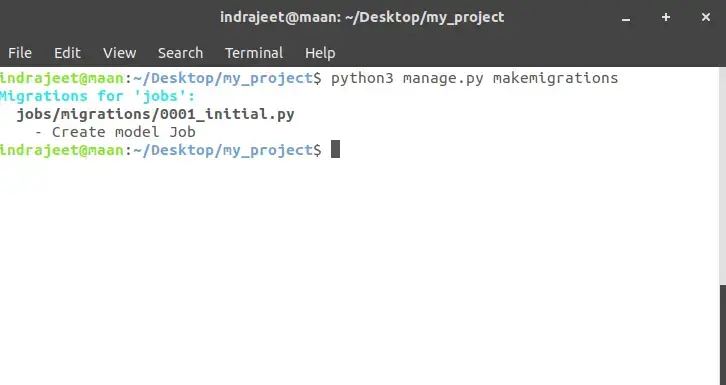Minimize the terminal window
Image resolution: width=726 pixels, height=385 pixels.
point(626,19)
